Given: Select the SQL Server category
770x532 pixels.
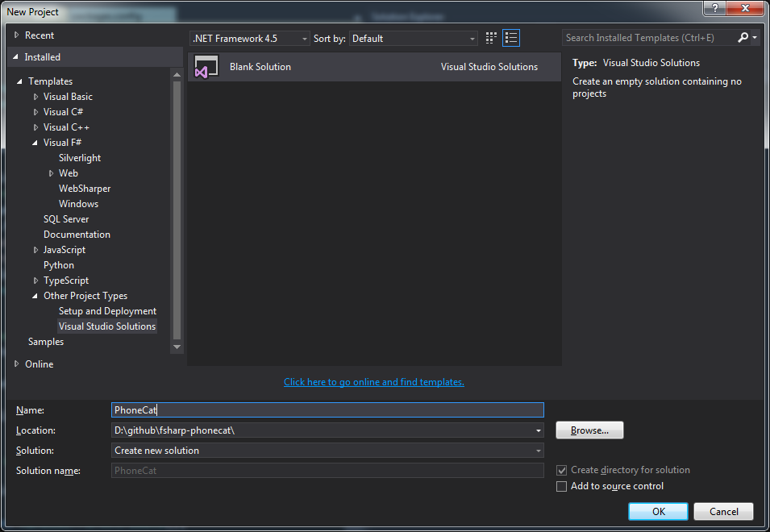Looking at the screenshot, I should [x=66, y=219].
